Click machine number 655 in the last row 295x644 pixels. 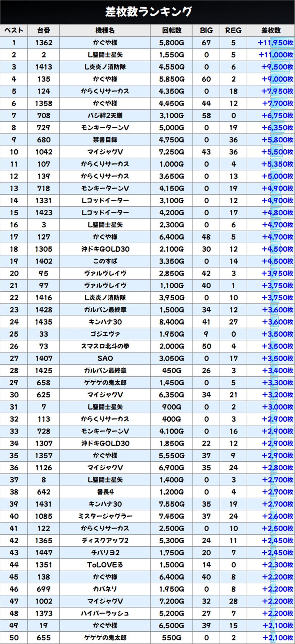[44, 638]
